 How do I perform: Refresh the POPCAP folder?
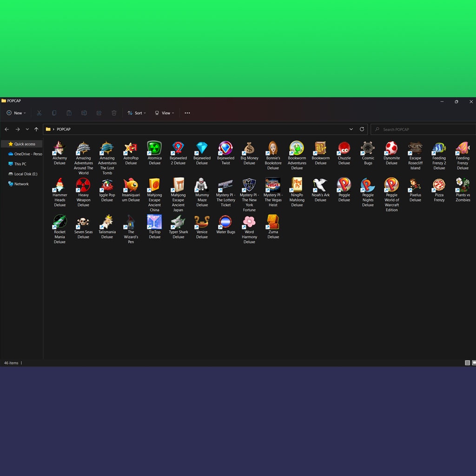(362, 129)
